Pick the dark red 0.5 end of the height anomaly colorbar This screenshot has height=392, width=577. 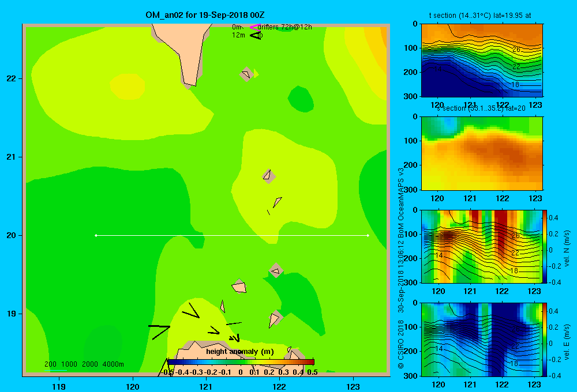[312, 362]
